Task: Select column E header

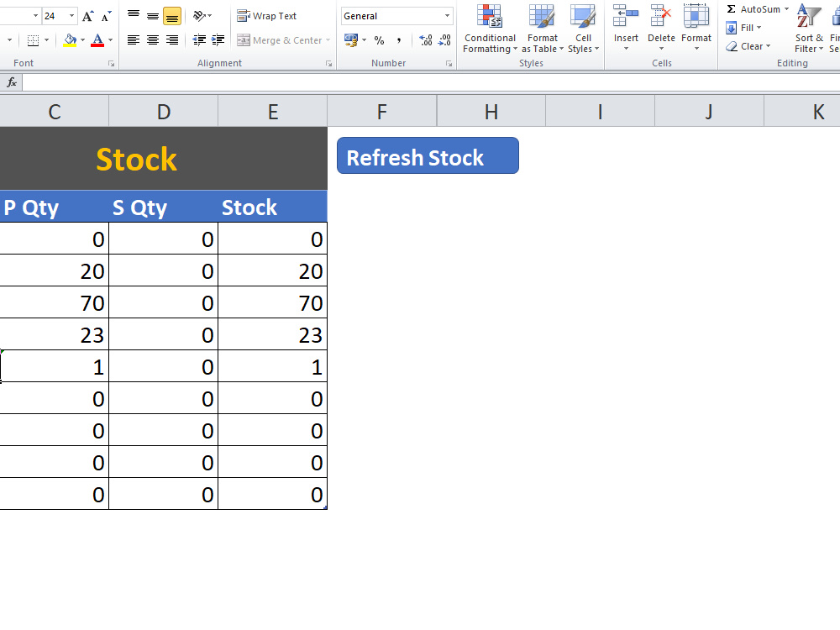Action: click(x=273, y=112)
